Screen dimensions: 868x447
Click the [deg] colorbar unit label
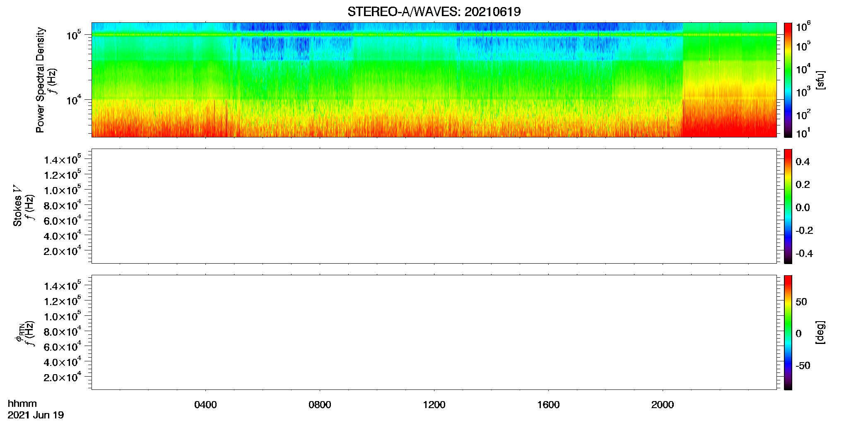pyautogui.click(x=820, y=332)
